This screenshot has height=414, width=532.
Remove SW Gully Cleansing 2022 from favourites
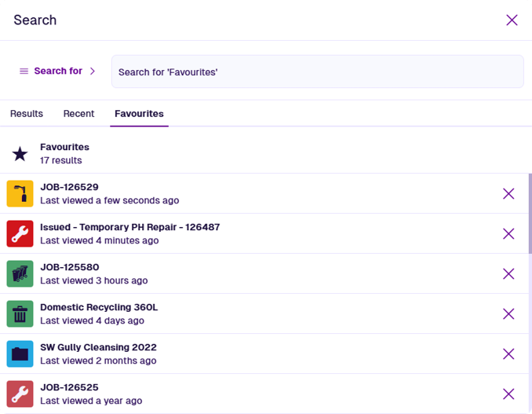[508, 354]
